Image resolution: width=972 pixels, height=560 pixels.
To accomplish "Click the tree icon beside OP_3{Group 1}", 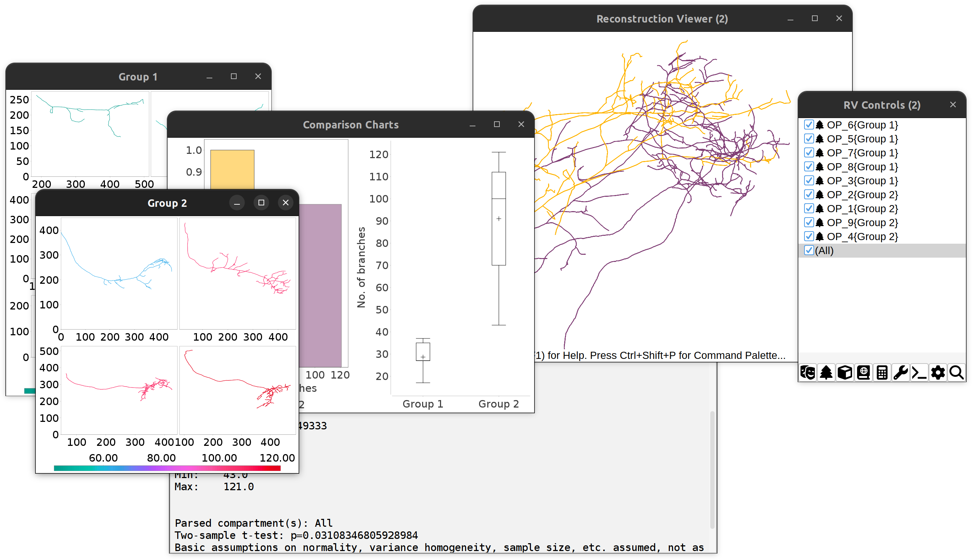I will pyautogui.click(x=820, y=181).
